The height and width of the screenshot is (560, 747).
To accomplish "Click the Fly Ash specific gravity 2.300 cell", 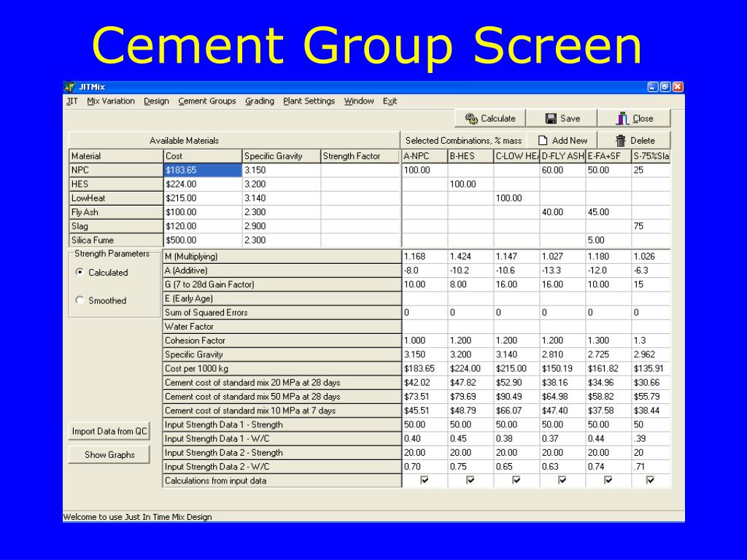I will click(x=282, y=212).
